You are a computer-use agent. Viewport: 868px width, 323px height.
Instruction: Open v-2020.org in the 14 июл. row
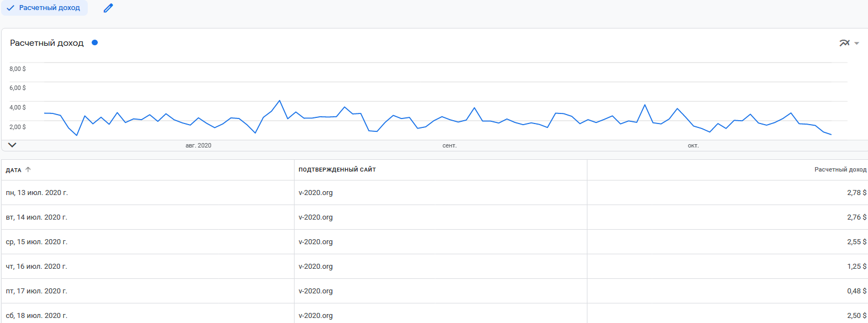[316, 217]
